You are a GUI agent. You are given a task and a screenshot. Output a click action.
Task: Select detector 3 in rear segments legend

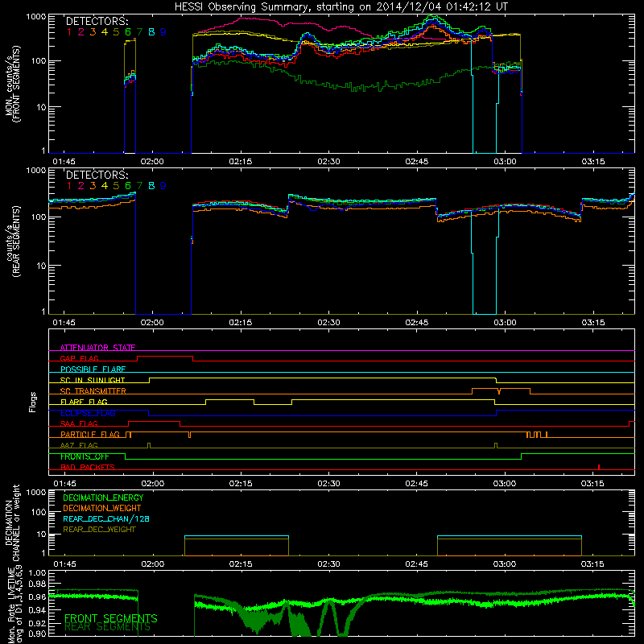click(93, 186)
